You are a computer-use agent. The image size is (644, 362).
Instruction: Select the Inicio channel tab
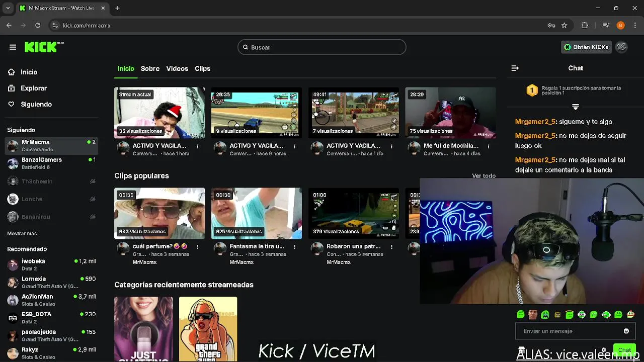(126, 68)
